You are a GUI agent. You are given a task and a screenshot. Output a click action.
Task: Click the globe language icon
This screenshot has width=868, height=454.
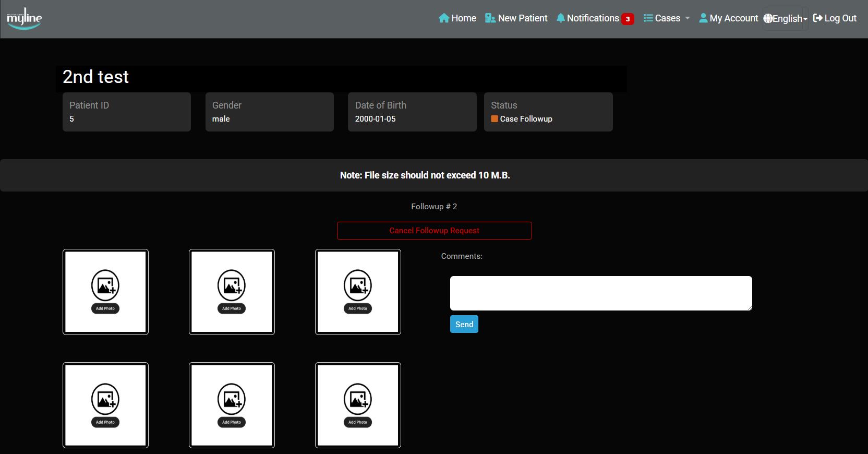(x=768, y=19)
